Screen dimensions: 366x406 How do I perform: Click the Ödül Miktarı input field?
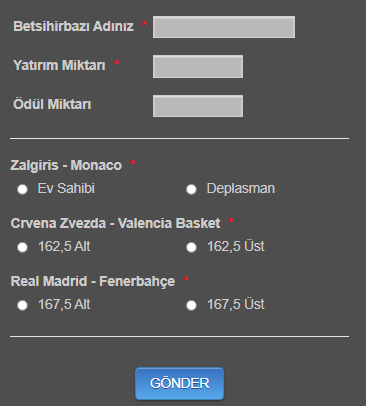pos(198,106)
